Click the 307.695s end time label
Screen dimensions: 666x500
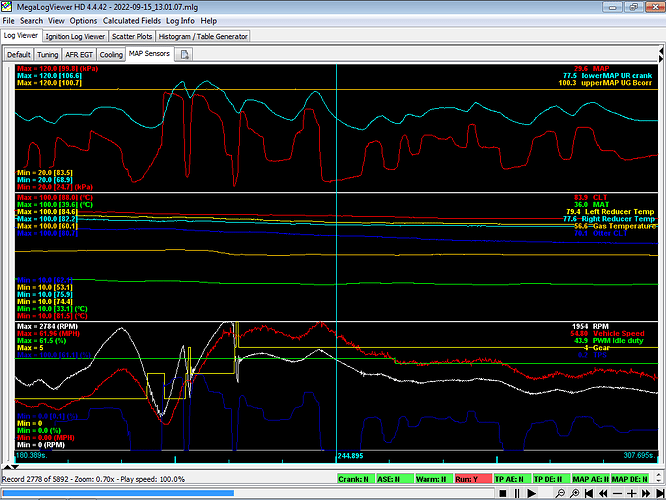point(639,455)
